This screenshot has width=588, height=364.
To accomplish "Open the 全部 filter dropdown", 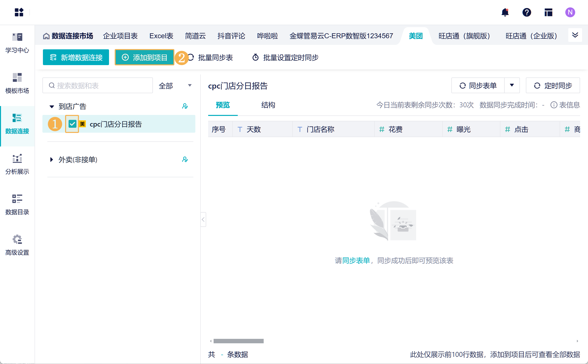I will (x=175, y=86).
